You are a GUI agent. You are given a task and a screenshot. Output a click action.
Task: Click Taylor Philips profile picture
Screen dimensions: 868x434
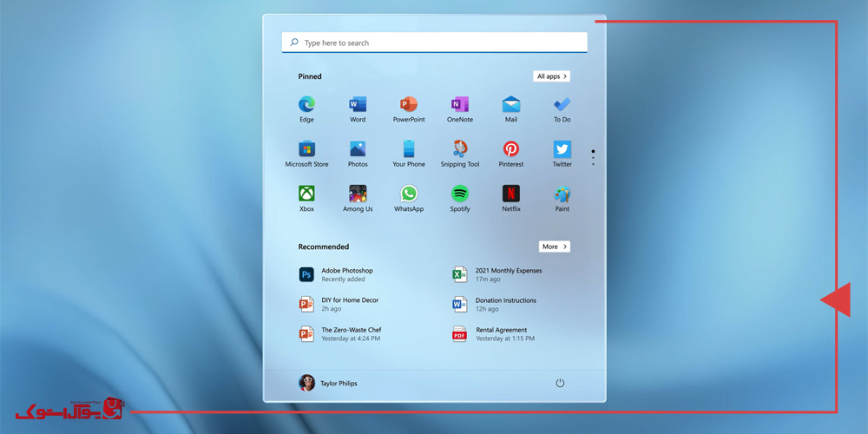click(x=306, y=383)
